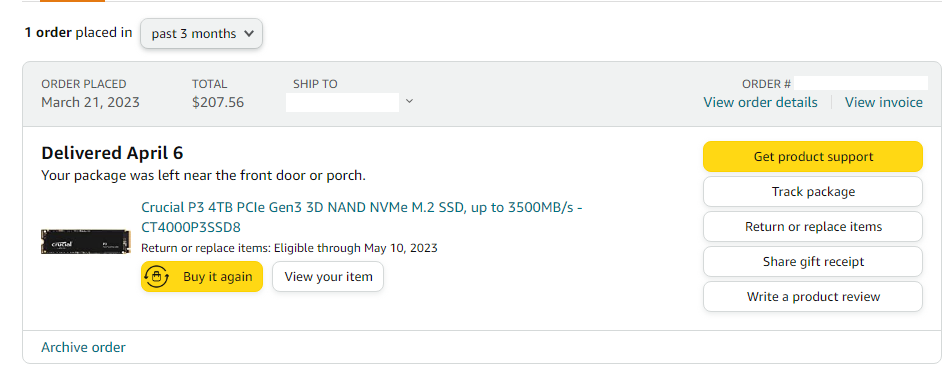Image resolution: width=947 pixels, height=370 pixels.
Task: Click the redacted Ship To recipient name
Action: click(x=342, y=102)
